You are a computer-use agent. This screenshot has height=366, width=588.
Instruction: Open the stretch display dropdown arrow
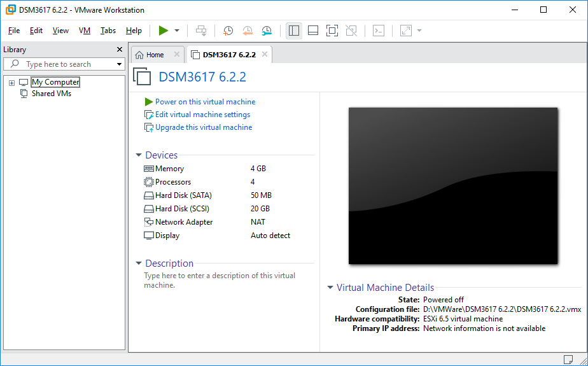(419, 31)
